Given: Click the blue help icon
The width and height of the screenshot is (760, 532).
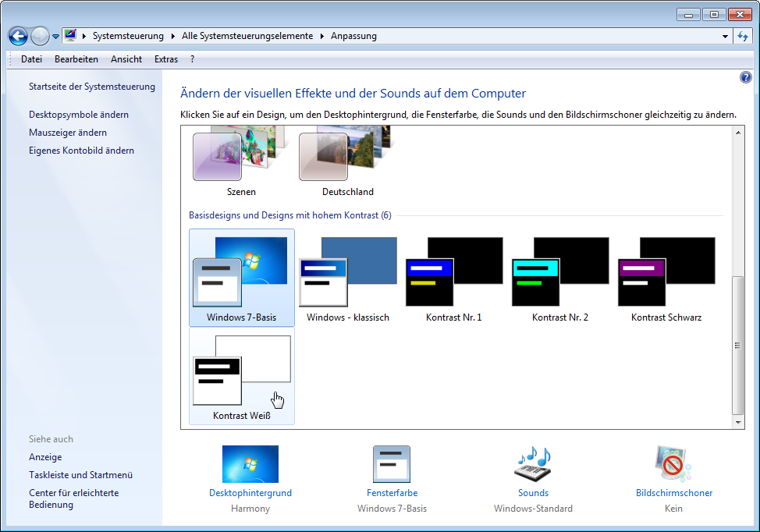Looking at the screenshot, I should coord(745,77).
